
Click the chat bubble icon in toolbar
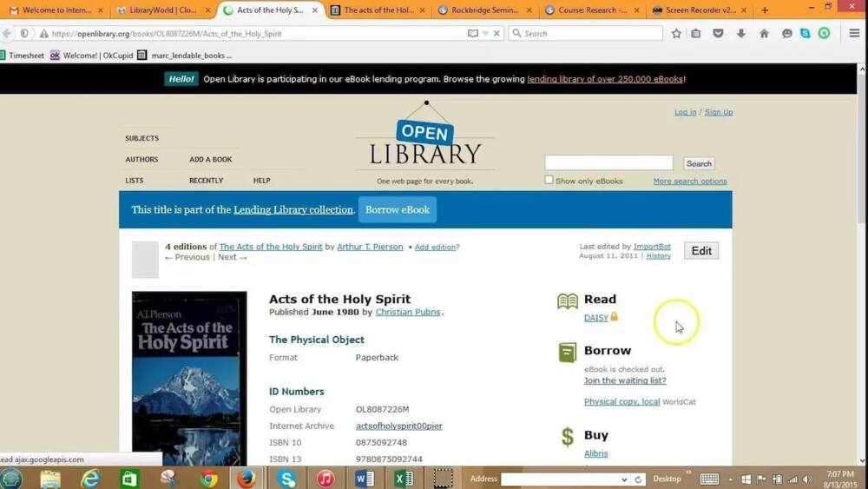coord(786,33)
